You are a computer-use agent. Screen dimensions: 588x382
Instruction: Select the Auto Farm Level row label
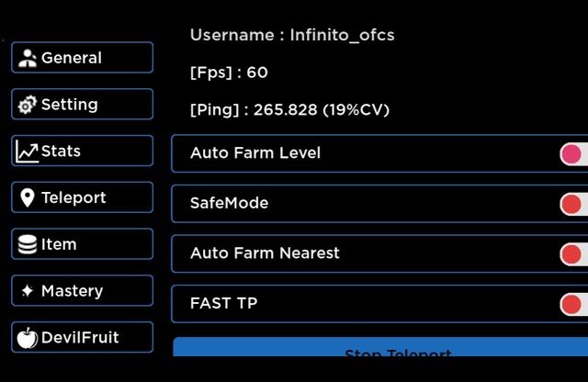[255, 153]
